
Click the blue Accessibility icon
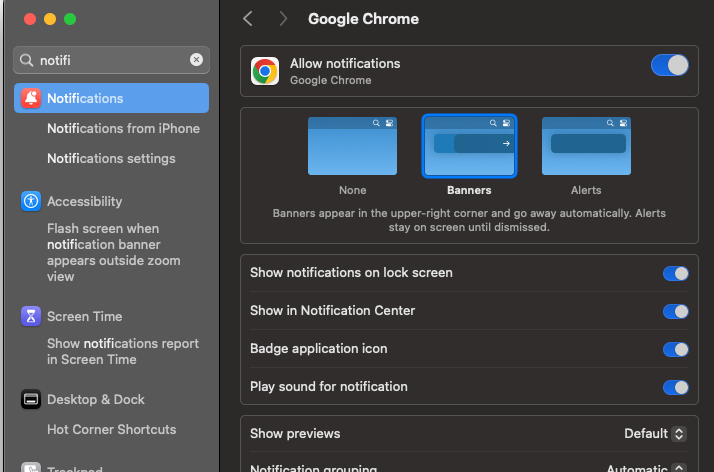31,201
